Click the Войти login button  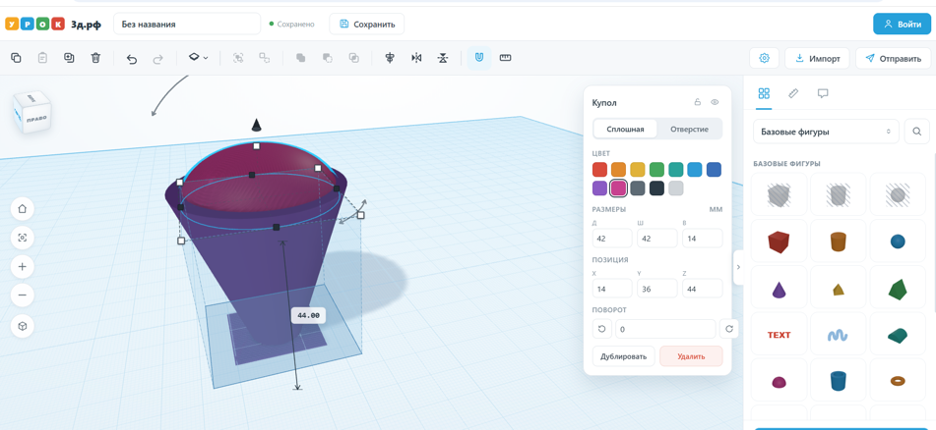pos(902,24)
